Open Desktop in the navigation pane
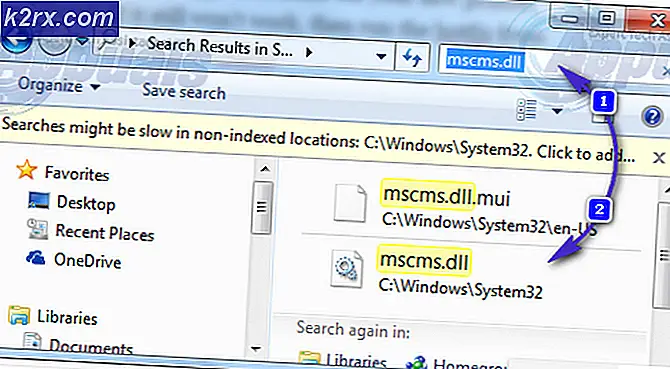 (86, 203)
